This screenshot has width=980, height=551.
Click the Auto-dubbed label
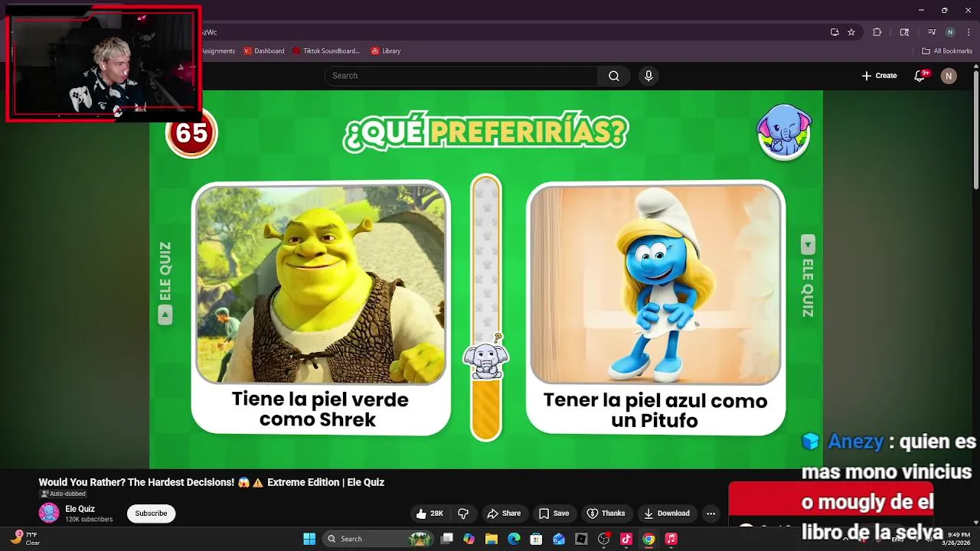click(63, 494)
